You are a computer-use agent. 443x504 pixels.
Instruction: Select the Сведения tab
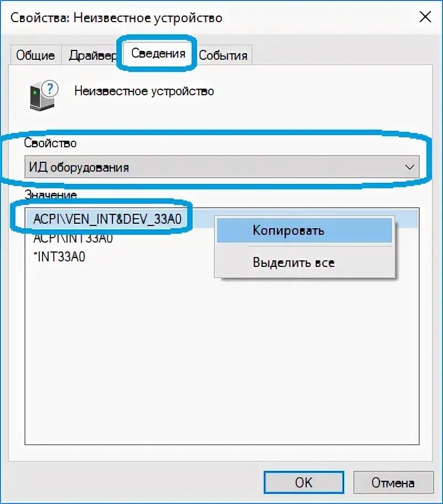tap(158, 53)
